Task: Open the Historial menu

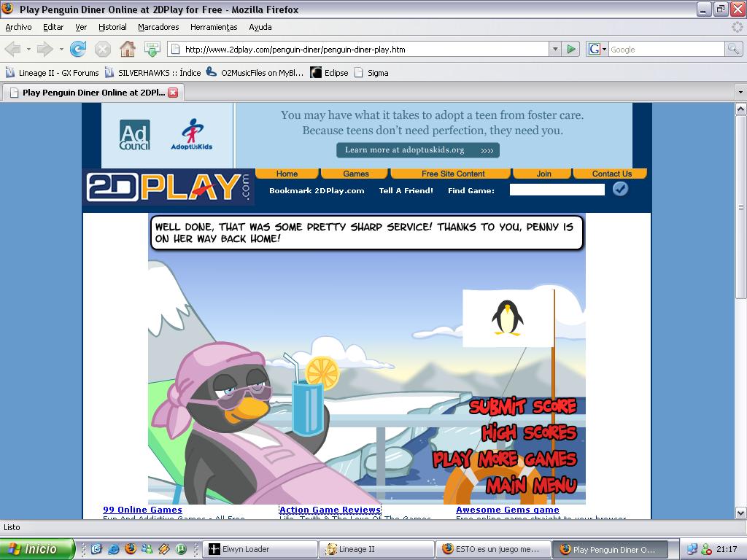Action: coord(112,27)
